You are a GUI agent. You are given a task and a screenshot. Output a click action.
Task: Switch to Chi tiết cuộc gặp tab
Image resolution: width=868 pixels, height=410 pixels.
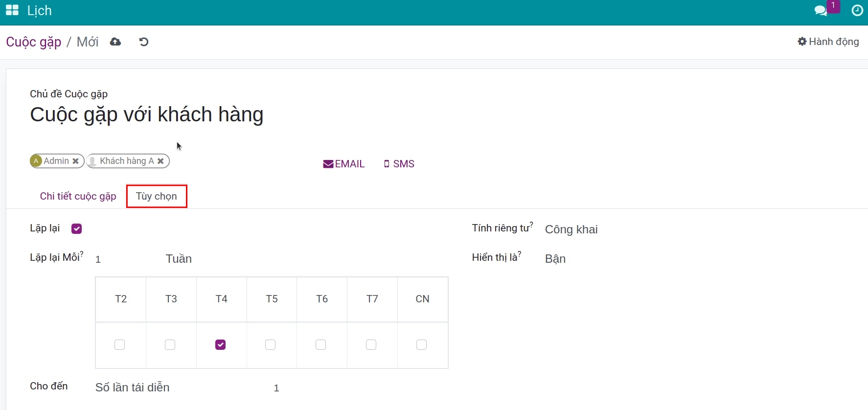pos(78,196)
